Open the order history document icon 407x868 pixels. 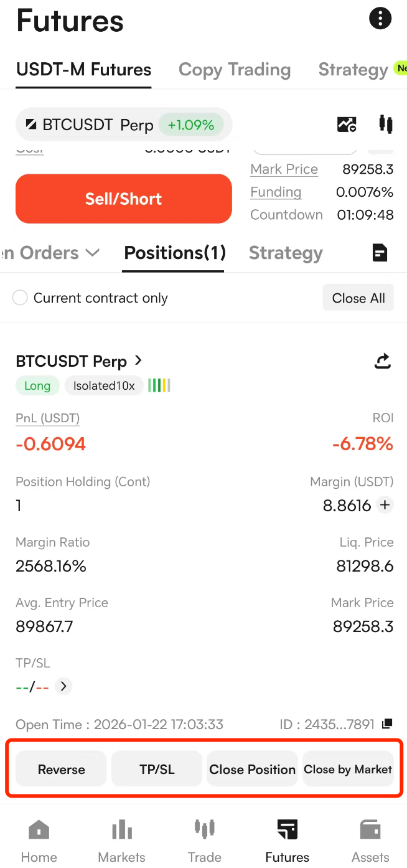pyautogui.click(x=379, y=253)
